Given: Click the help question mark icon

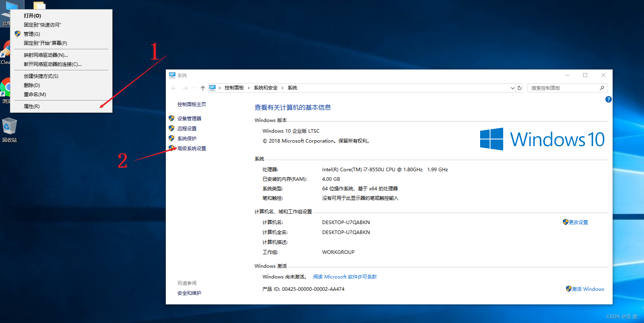Looking at the screenshot, I should tap(608, 99).
